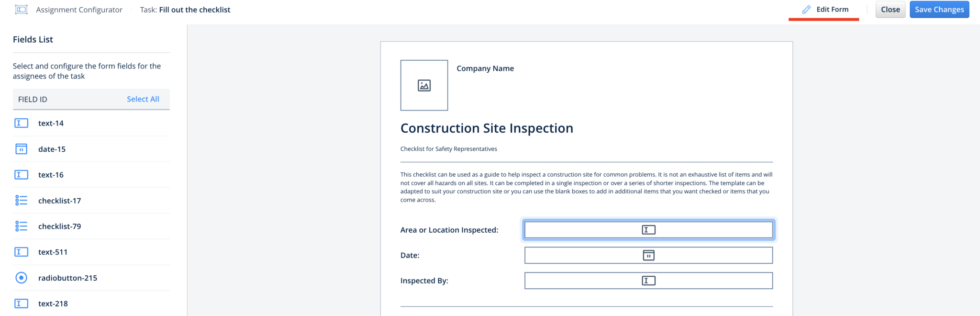Click the text field icon for text-511
The width and height of the screenshot is (980, 316).
[21, 252]
